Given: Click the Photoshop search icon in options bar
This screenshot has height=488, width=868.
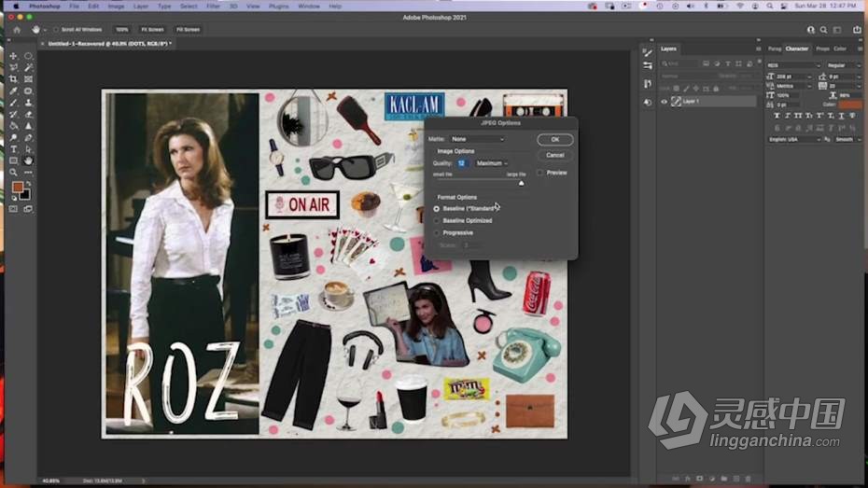Looking at the screenshot, I should (x=824, y=30).
